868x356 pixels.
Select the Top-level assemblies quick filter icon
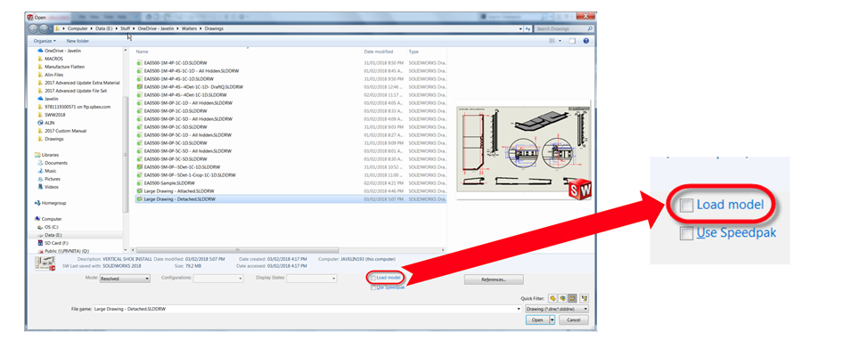click(x=585, y=298)
